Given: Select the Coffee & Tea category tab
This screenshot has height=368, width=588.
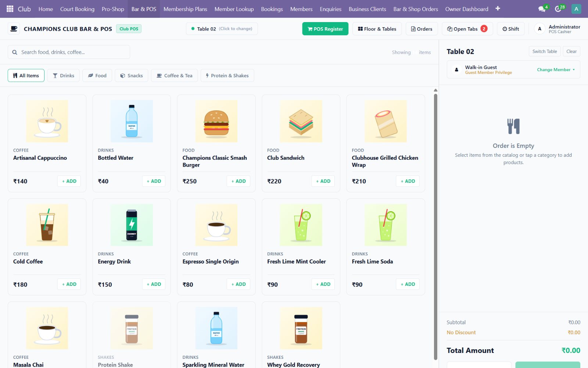Looking at the screenshot, I should (x=175, y=75).
